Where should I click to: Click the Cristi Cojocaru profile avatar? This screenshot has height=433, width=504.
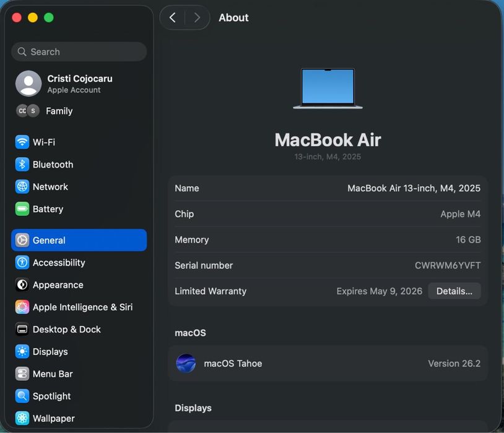click(x=28, y=84)
